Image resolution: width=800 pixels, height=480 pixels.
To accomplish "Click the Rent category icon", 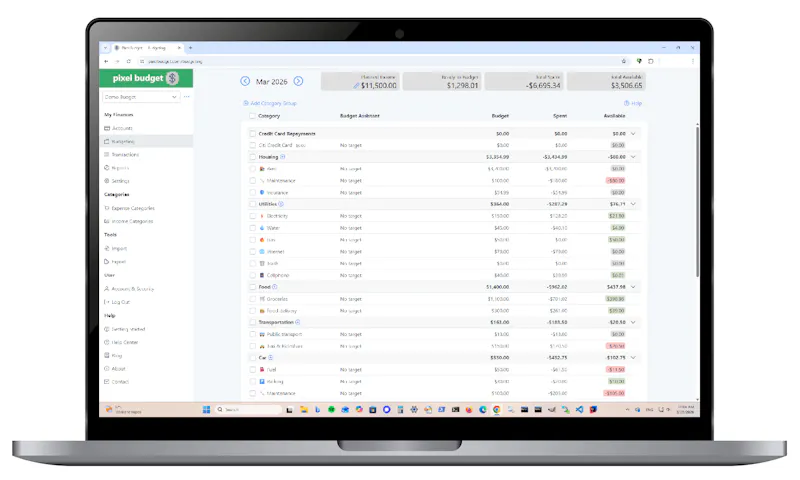I will (262, 169).
